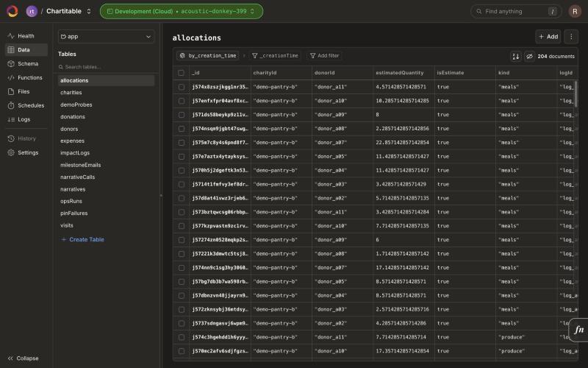
Task: Open the table overflow menu (three dots)
Action: (571, 36)
